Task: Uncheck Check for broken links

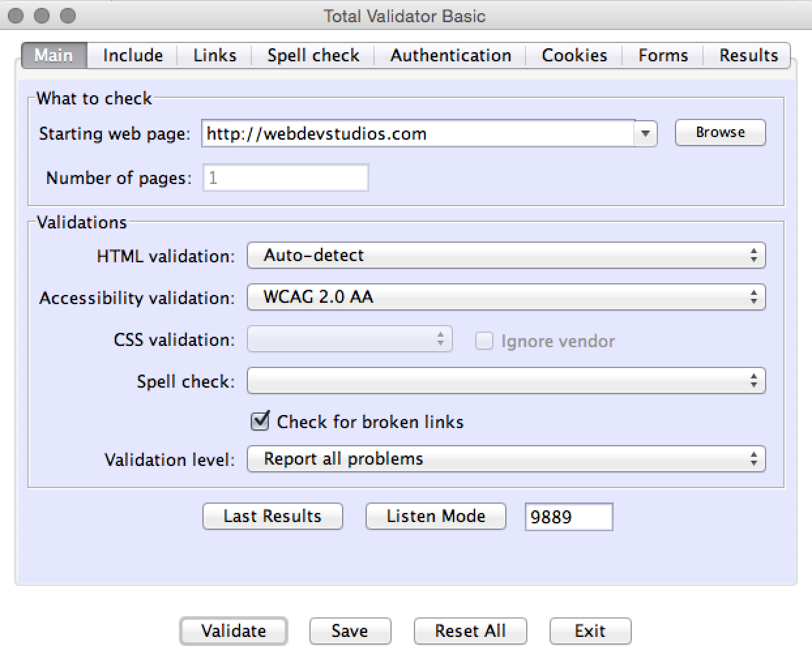Action: [260, 421]
